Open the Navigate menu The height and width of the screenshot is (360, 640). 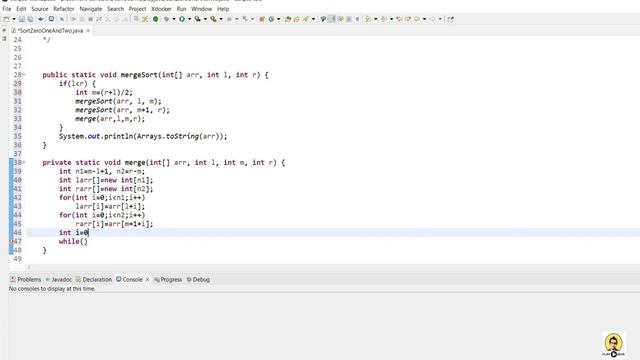91,9
